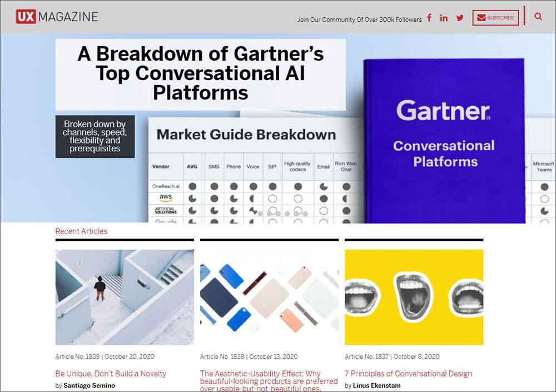
Task: Open the UX Magazine Facebook page
Action: tap(429, 18)
